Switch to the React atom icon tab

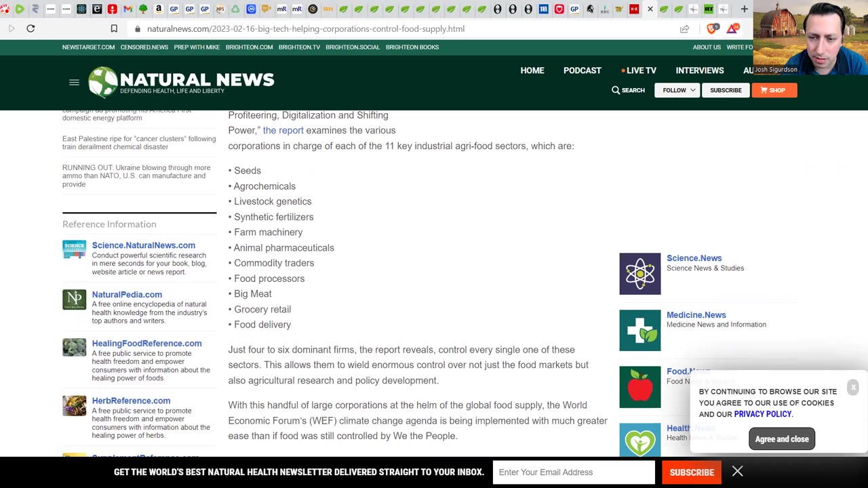(81, 9)
